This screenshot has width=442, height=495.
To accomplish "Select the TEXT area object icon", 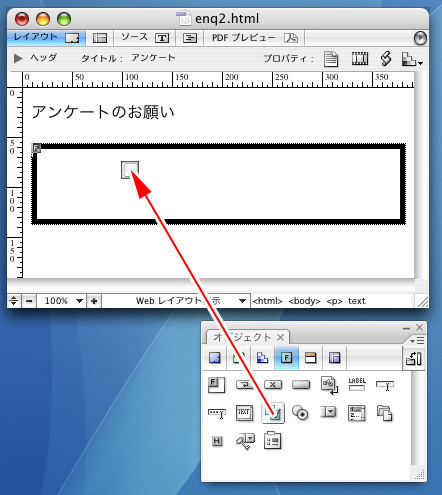I will 244,413.
